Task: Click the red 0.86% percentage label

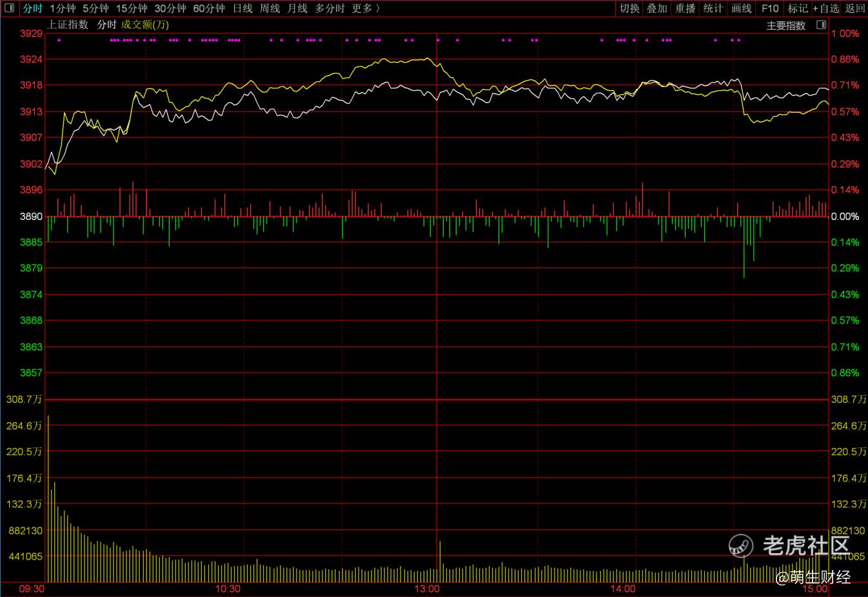Action: [845, 59]
